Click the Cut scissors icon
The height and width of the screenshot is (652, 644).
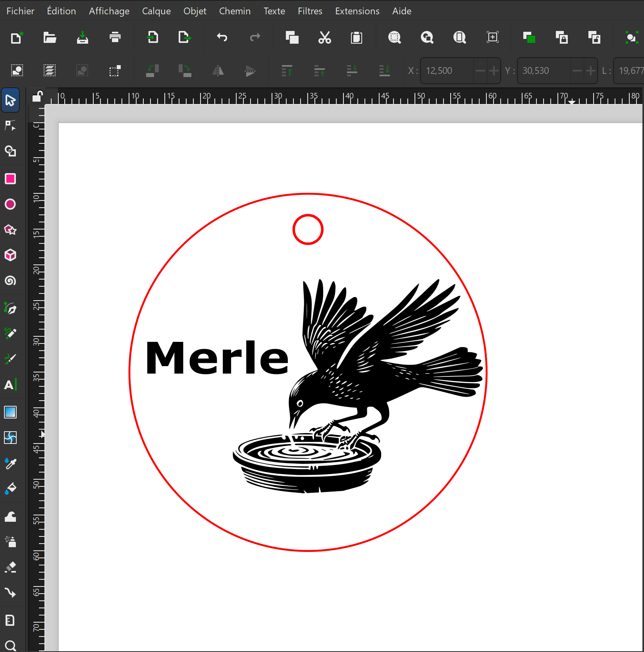[x=324, y=38]
